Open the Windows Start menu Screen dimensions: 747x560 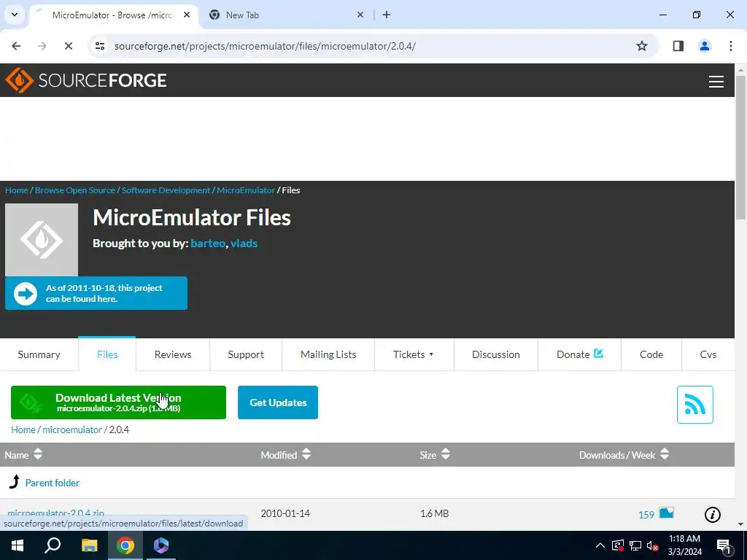18,545
